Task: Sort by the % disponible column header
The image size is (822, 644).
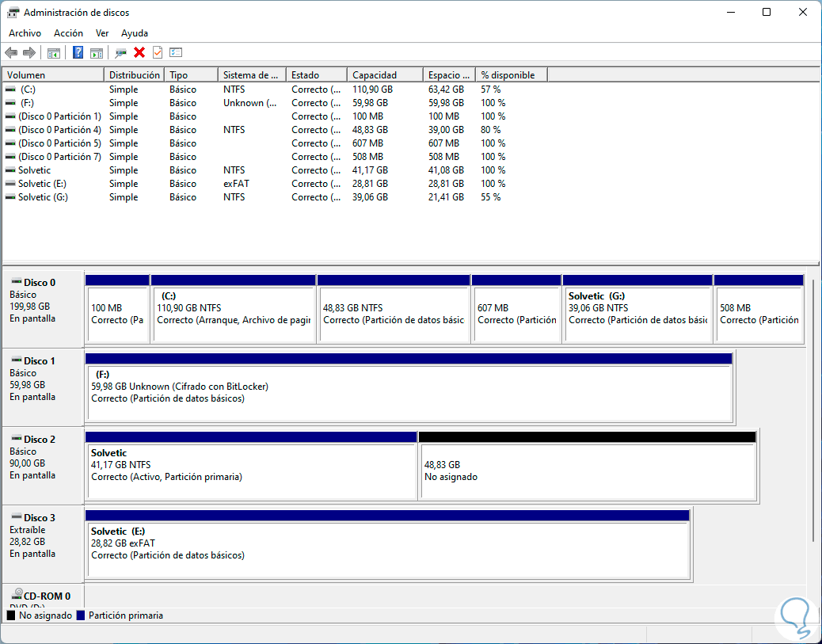Action: click(x=511, y=75)
